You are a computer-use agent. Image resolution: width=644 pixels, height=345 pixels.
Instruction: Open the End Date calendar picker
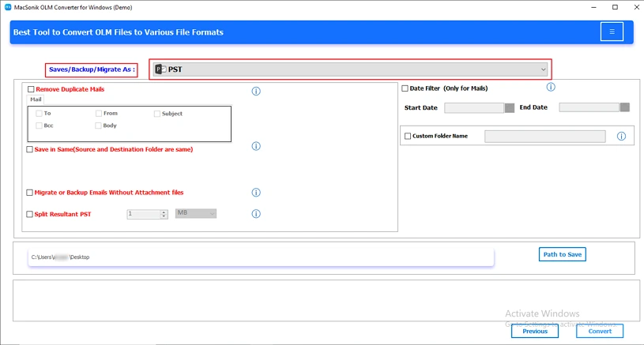(625, 107)
